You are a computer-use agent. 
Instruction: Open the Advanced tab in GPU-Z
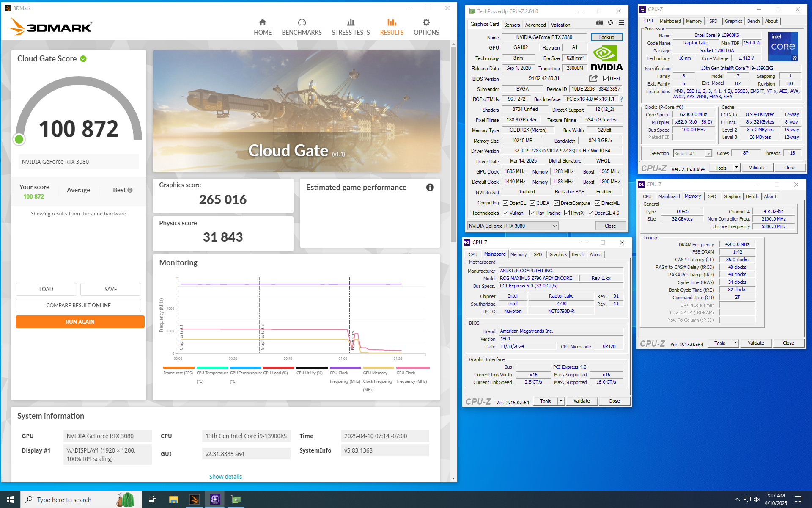click(x=535, y=25)
